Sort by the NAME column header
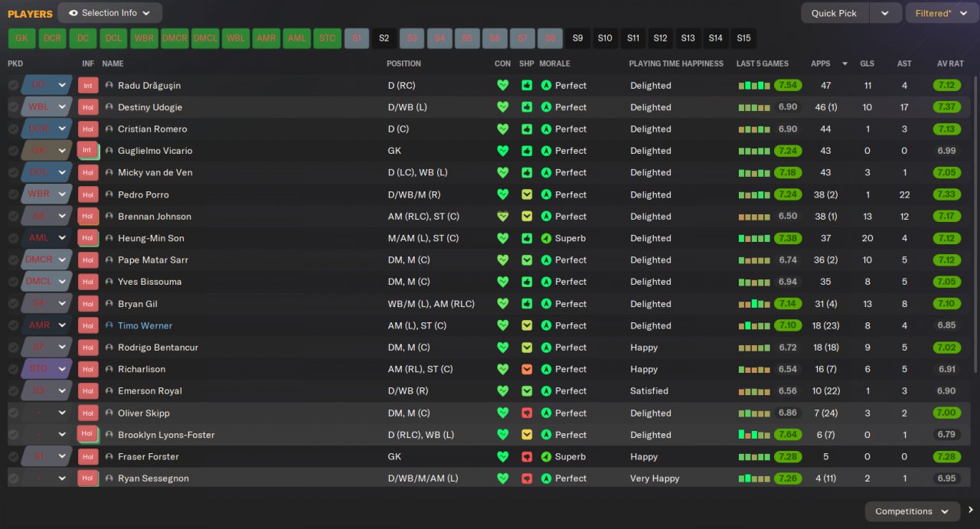Screen dimensions: 980x529 coord(113,64)
